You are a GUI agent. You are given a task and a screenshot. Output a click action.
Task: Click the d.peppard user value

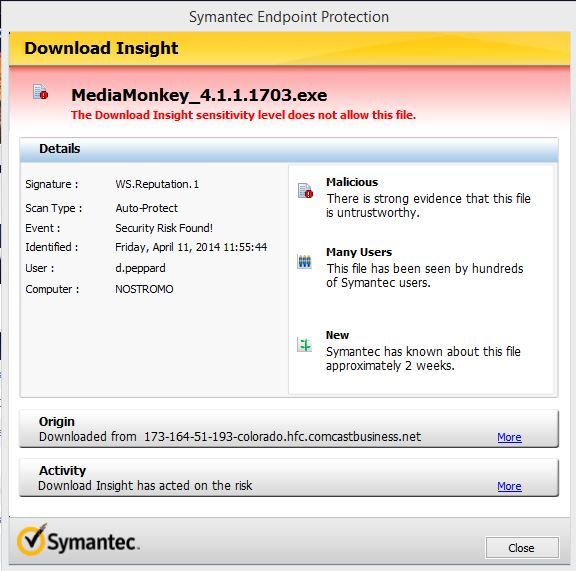[x=140, y=268]
